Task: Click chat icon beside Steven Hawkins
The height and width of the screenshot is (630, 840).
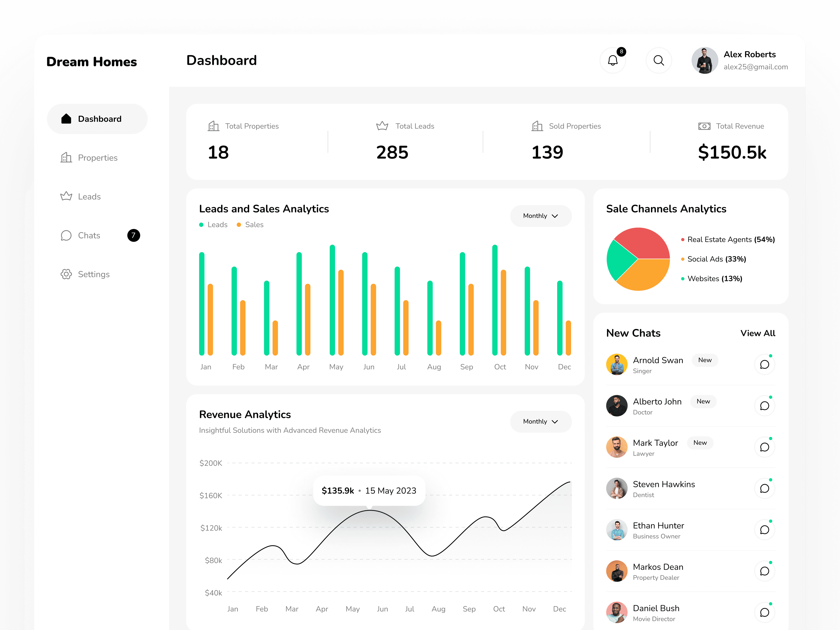Action: click(764, 488)
